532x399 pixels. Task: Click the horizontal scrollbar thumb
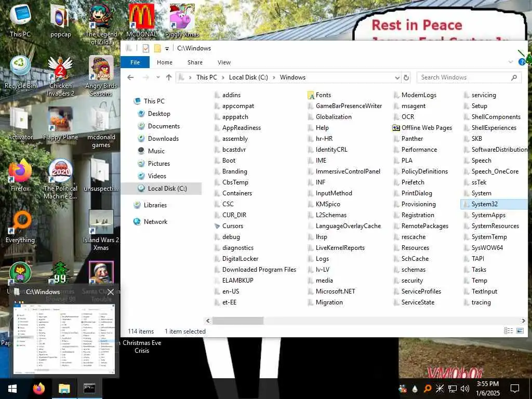(237, 321)
